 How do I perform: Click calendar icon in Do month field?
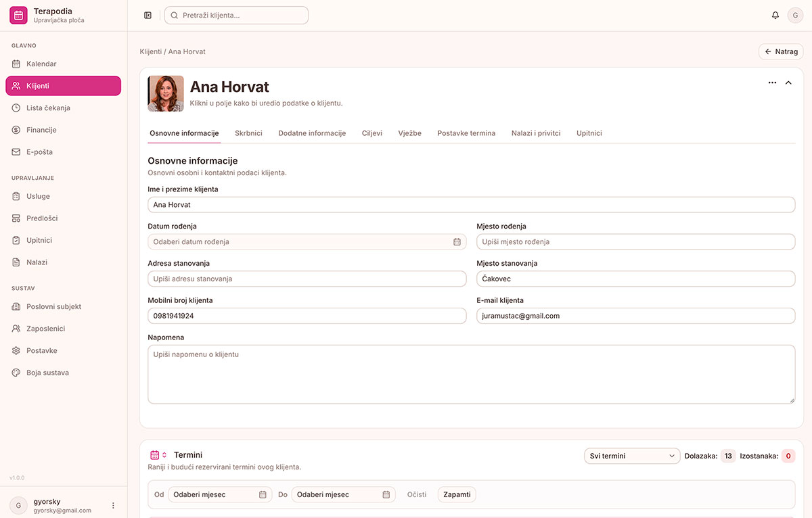click(386, 494)
